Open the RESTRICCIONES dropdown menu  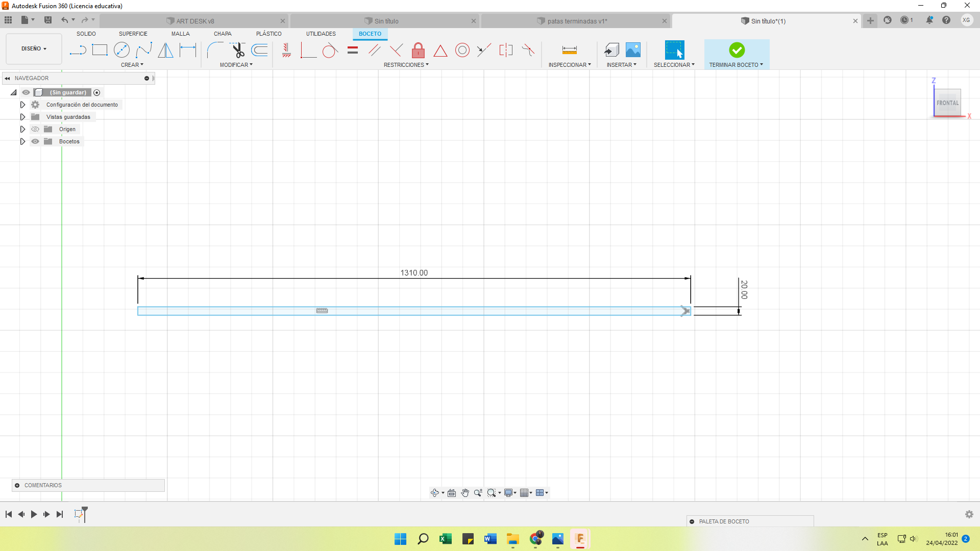tap(406, 65)
